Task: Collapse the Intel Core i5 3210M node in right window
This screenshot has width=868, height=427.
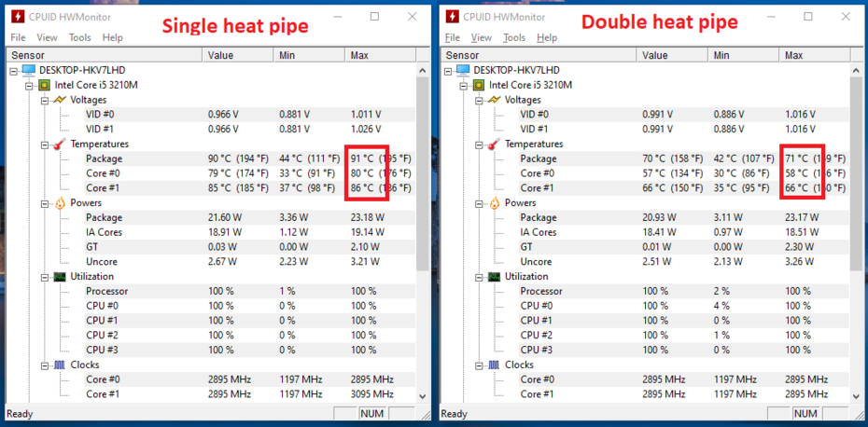Action: [x=464, y=86]
